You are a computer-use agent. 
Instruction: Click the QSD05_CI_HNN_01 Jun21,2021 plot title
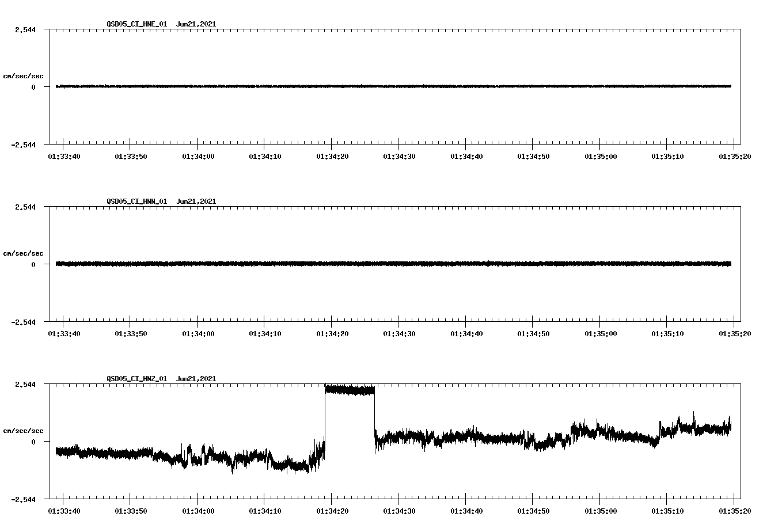point(161,202)
